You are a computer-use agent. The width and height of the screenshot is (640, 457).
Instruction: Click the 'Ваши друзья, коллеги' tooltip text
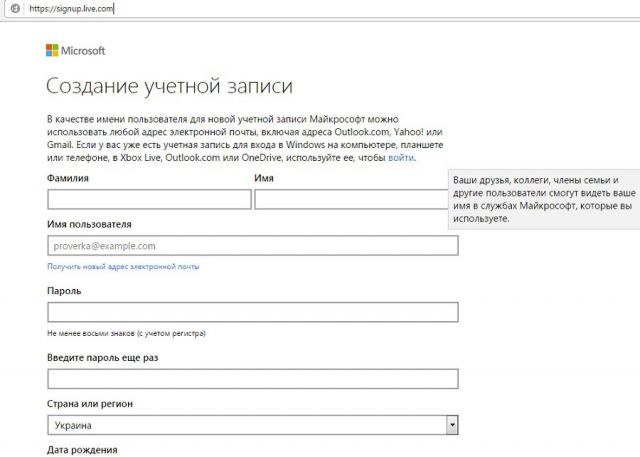[x=544, y=199]
